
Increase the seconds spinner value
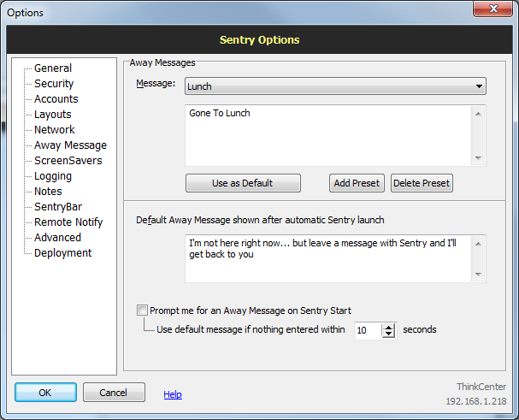[388, 327]
